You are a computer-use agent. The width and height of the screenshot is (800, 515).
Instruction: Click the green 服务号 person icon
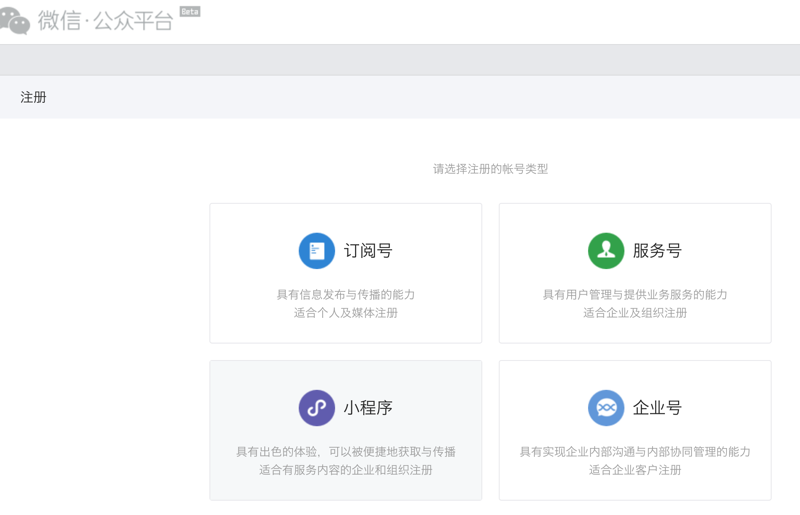tap(606, 251)
